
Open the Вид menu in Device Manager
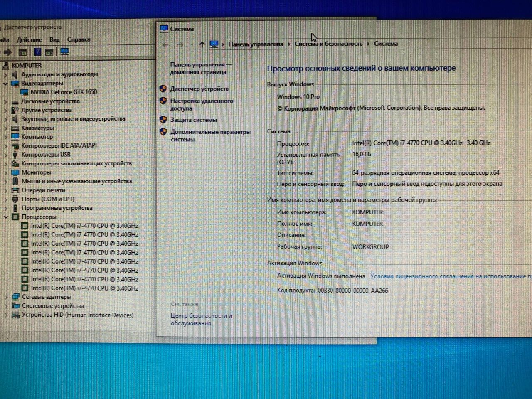54,39
